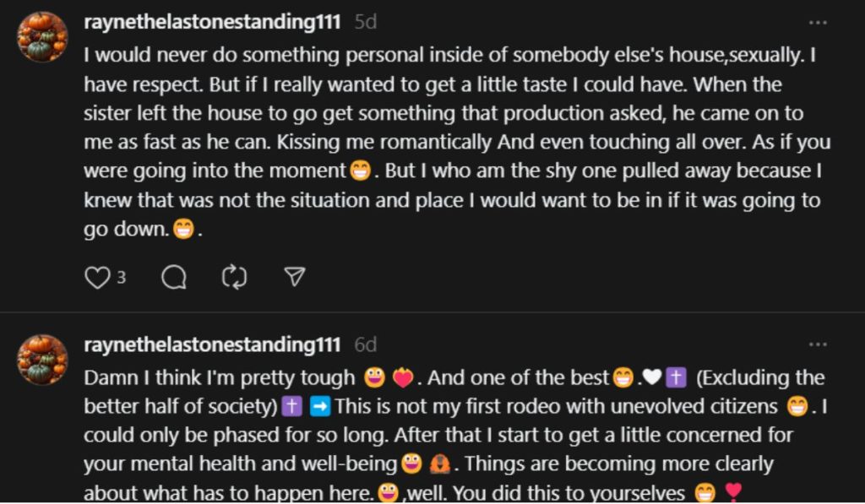Open the reply bubble on the first post

pos(174,277)
